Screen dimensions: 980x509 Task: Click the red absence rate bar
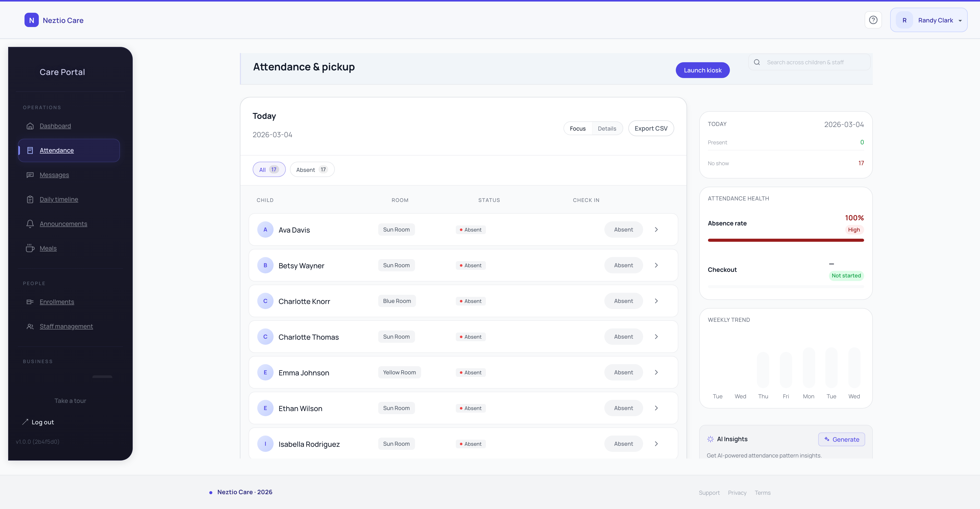click(786, 240)
